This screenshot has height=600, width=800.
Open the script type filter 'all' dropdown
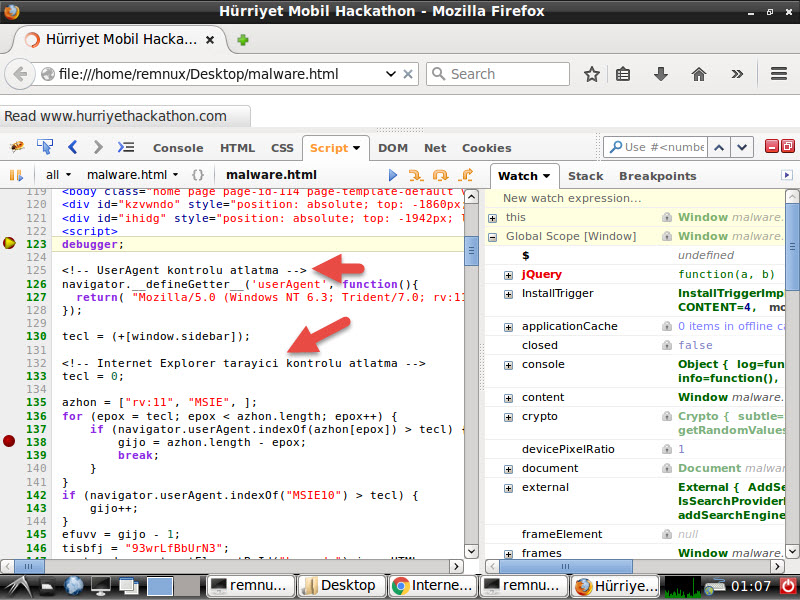click(58, 175)
